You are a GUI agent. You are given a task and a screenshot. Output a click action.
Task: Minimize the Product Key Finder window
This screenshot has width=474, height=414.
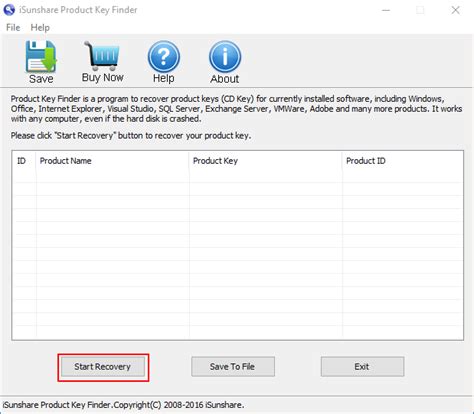point(386,10)
